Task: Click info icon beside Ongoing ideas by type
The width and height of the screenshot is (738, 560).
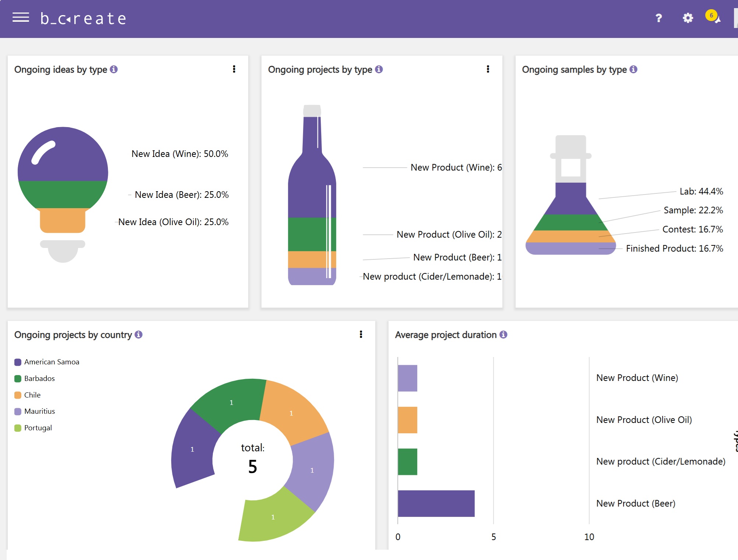Action: [114, 69]
